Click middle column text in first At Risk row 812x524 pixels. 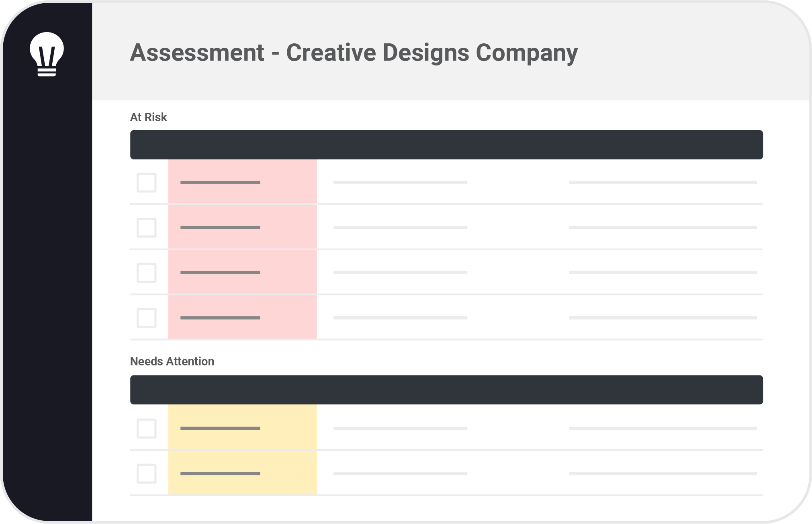pyautogui.click(x=400, y=182)
